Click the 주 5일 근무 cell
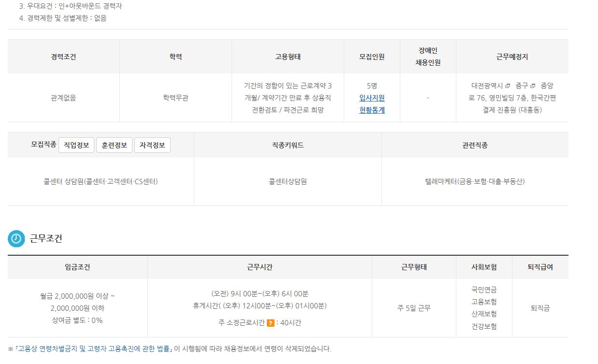The height and width of the screenshot is (364, 598). [x=414, y=308]
